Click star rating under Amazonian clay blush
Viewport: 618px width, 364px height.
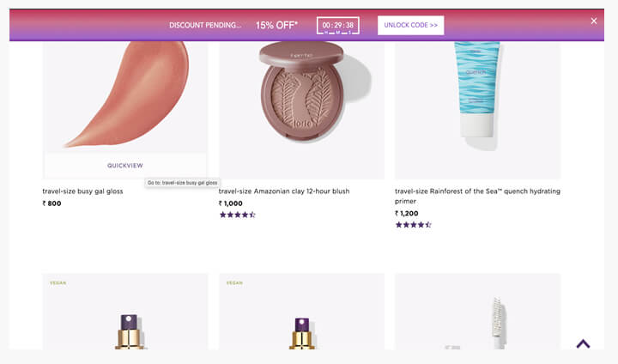[x=238, y=215]
